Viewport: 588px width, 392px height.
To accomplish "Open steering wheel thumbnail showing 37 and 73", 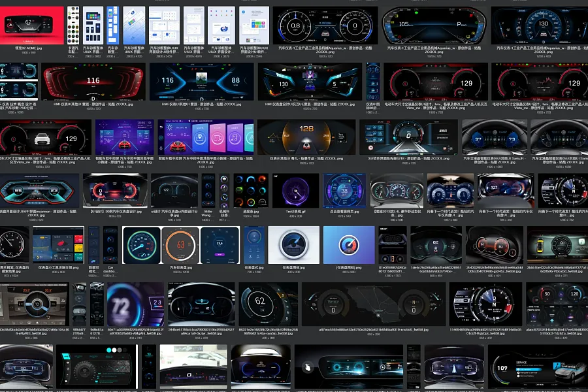I will pos(495,137).
